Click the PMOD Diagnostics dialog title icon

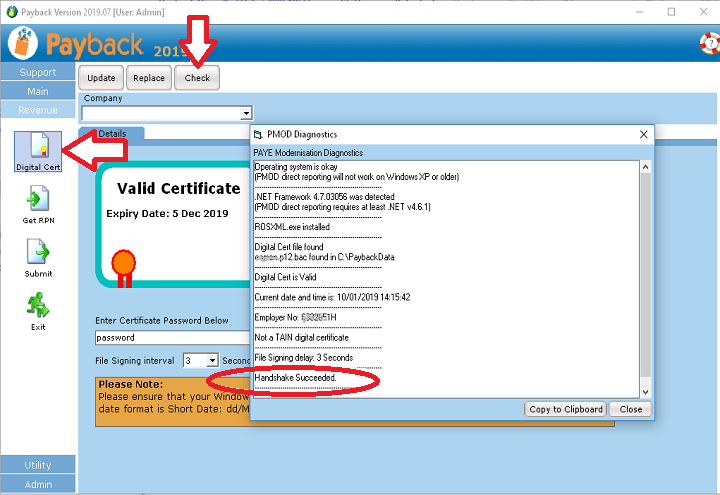pos(258,134)
